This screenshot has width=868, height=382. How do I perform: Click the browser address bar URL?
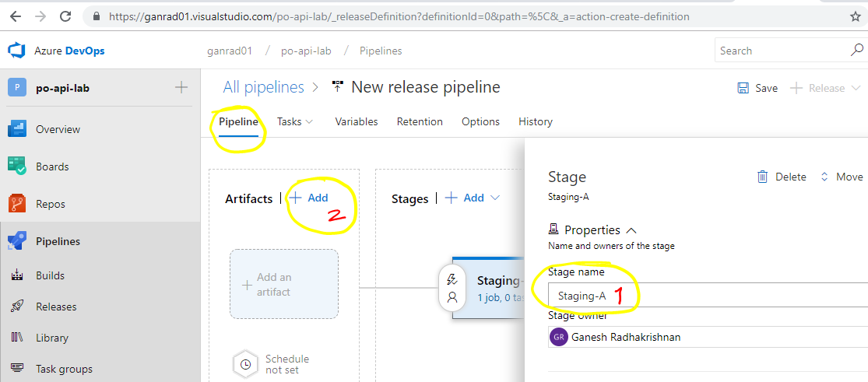399,16
